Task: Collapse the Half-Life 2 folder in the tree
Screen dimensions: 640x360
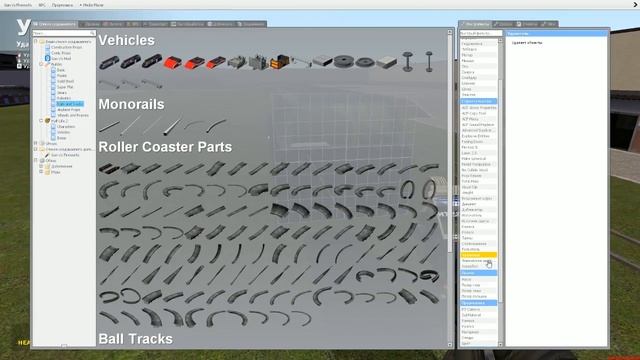Action: (41, 121)
